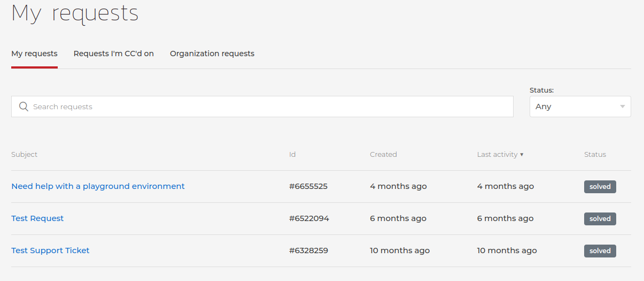
Task: Select the Organization requests tab
Action: [212, 54]
